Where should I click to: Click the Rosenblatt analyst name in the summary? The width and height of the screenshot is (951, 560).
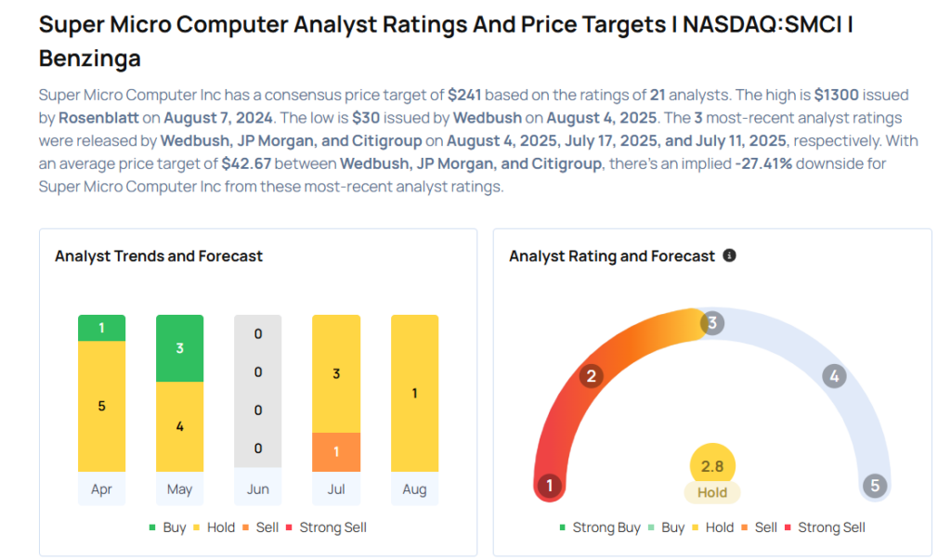[98, 118]
